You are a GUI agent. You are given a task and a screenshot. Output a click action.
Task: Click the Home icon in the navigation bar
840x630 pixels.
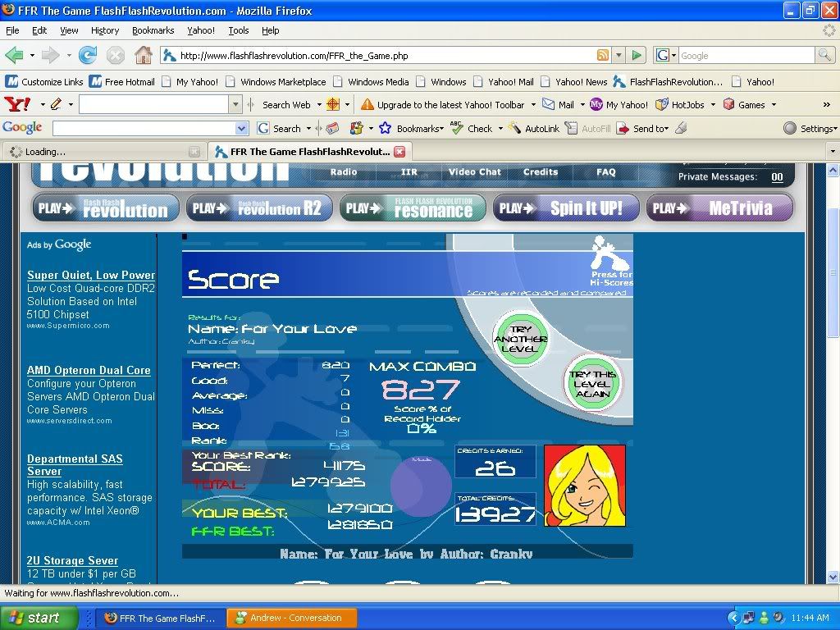coord(144,56)
